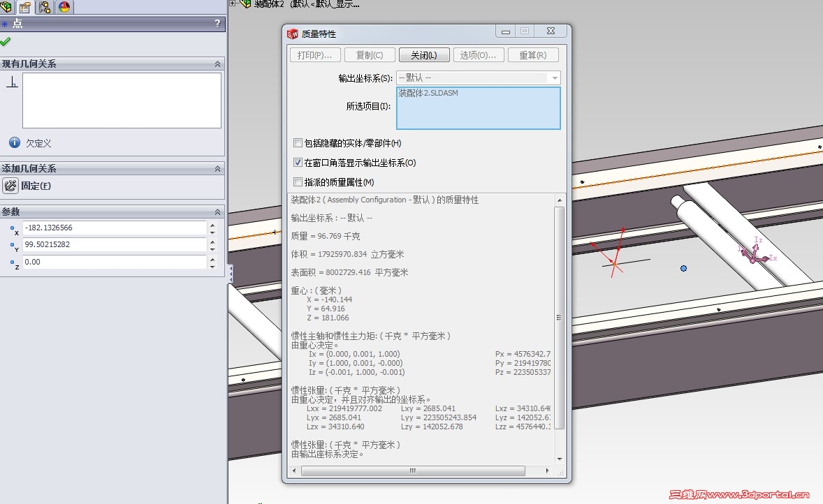The image size is (823, 504).
Task: Click the 重算(R) recalculate button
Action: click(x=533, y=54)
